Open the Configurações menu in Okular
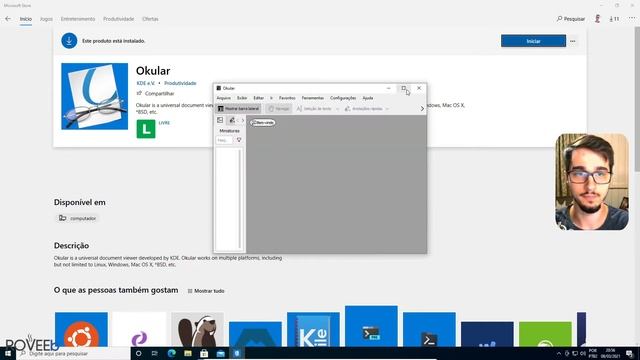 (x=343, y=98)
